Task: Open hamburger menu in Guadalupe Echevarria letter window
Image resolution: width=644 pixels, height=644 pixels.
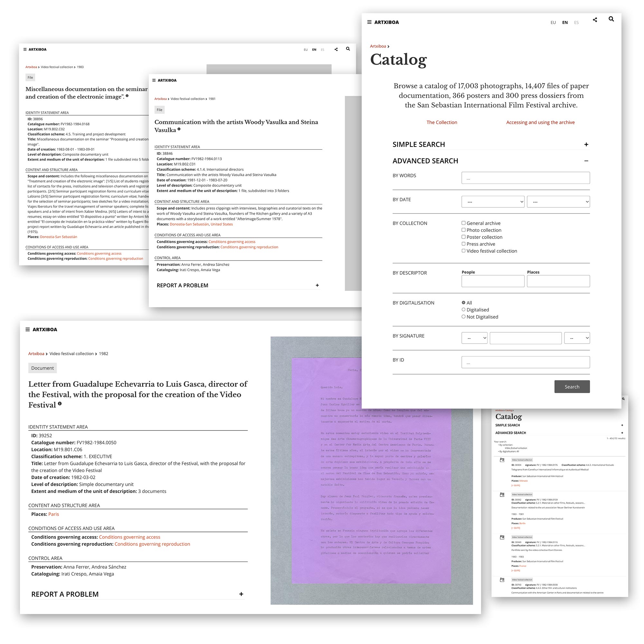Action: (x=28, y=329)
